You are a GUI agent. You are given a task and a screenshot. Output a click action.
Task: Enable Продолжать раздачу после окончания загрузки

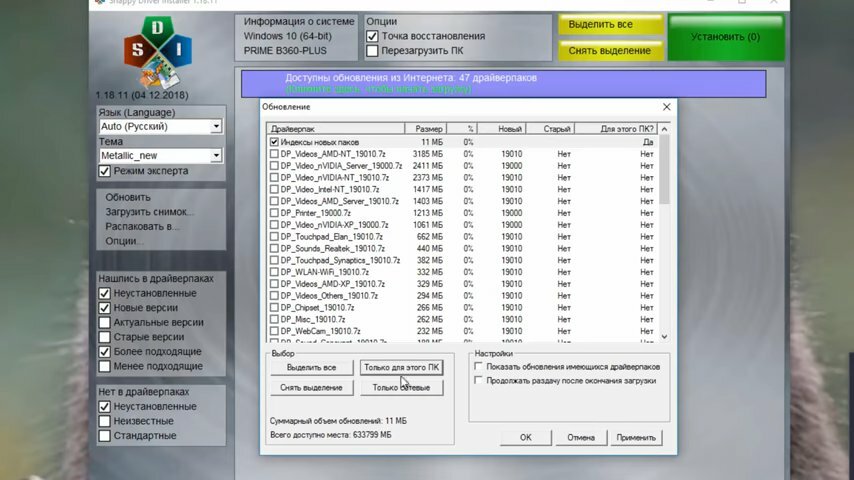[478, 380]
